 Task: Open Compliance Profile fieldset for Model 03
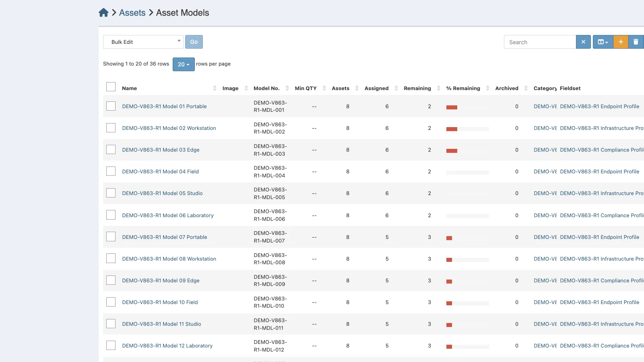click(x=602, y=150)
